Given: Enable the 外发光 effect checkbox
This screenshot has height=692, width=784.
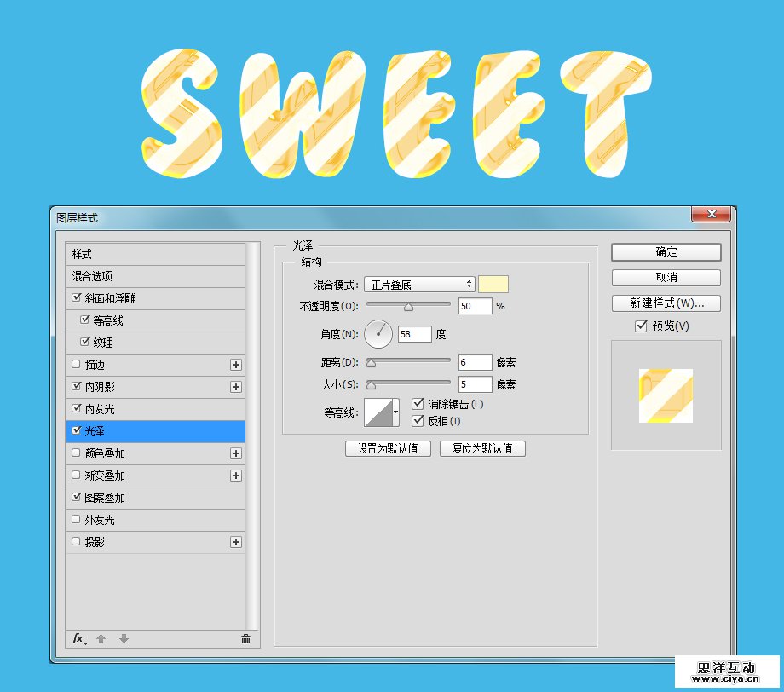Looking at the screenshot, I should [78, 520].
